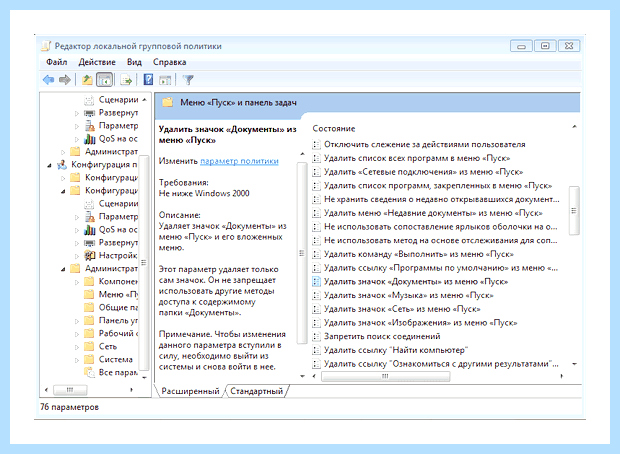Open Help with the blue question-mark icon
Image resolution: width=620 pixels, height=454 pixels.
click(x=148, y=80)
